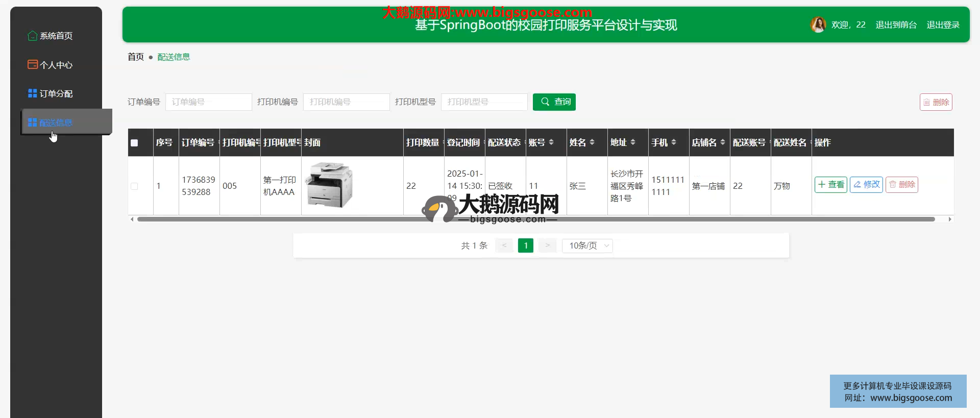Sort table by 店铺名 column arrows
Image resolution: width=980 pixels, height=418 pixels.
723,142
